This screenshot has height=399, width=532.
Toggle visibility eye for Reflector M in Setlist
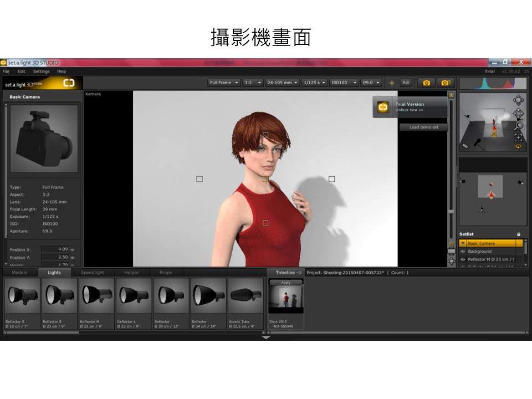[x=463, y=259]
